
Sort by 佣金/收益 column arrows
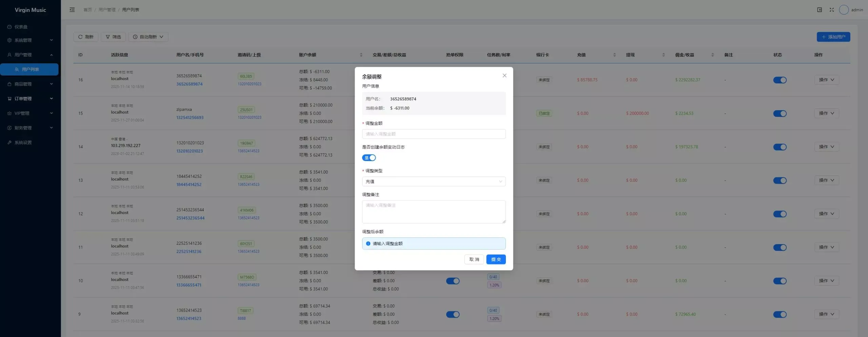[712, 55]
